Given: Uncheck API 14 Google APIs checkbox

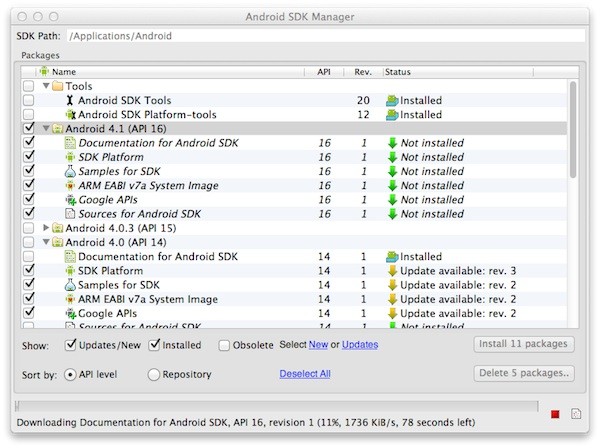Looking at the screenshot, I should (29, 313).
